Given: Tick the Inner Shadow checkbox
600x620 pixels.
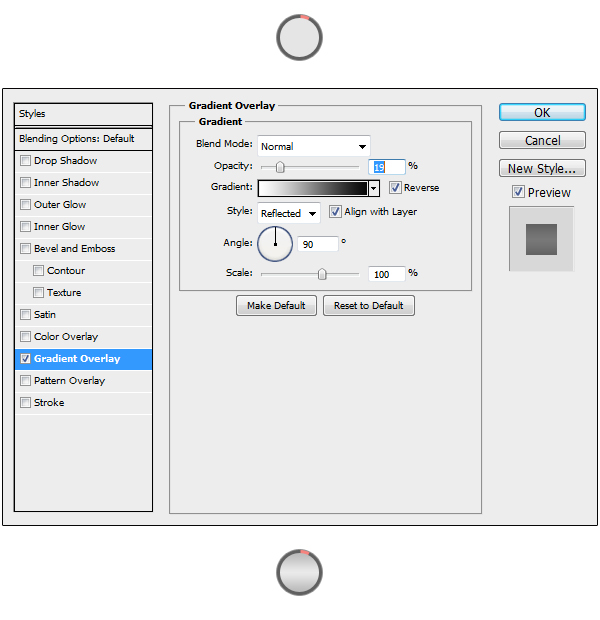Looking at the screenshot, I should (x=25, y=183).
